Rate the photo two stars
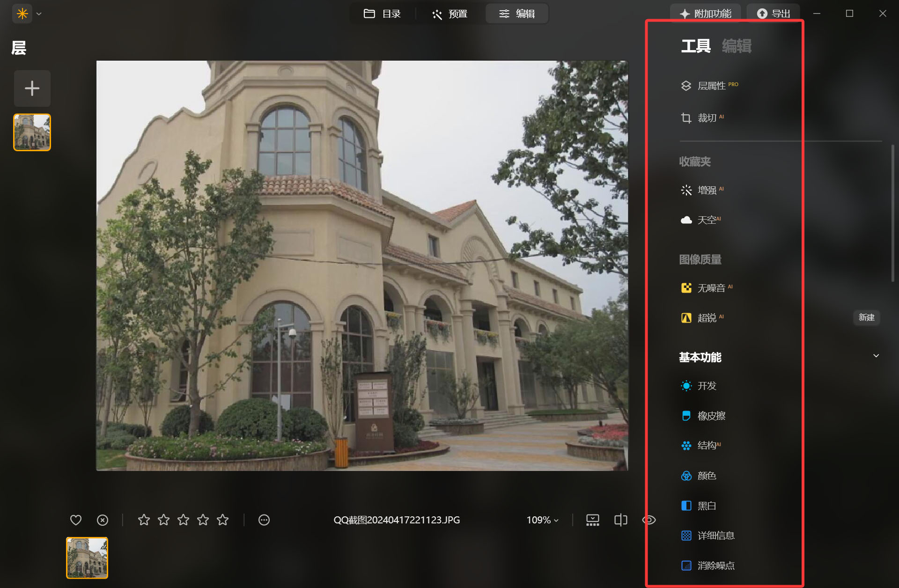Image resolution: width=899 pixels, height=588 pixels. 163,520
